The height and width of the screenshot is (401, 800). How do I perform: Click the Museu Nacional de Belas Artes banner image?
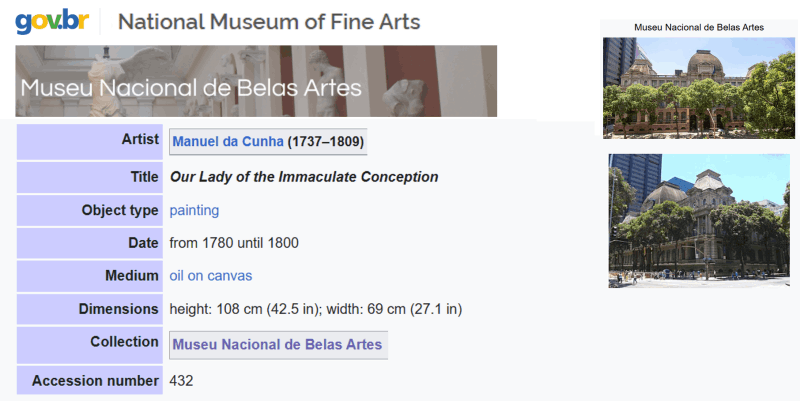[256, 81]
